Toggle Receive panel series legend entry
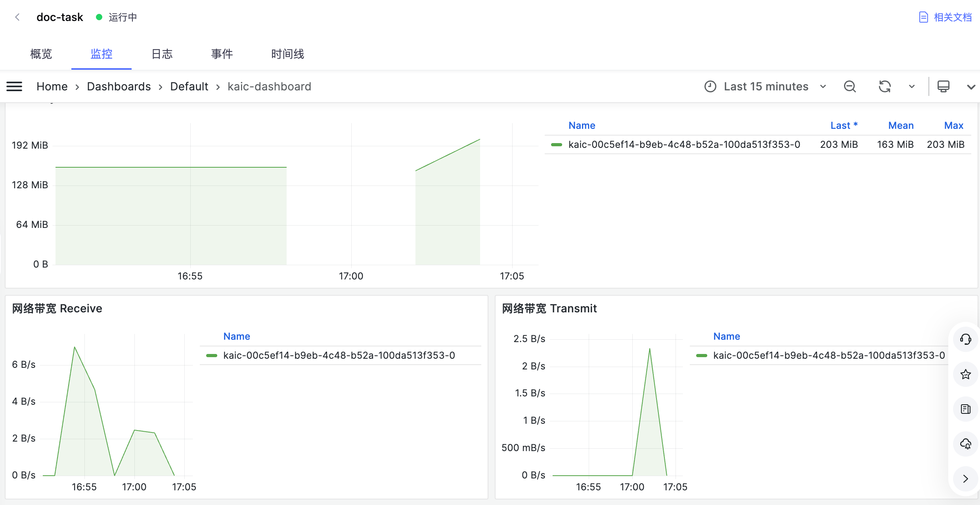This screenshot has height=505, width=980. (339, 356)
